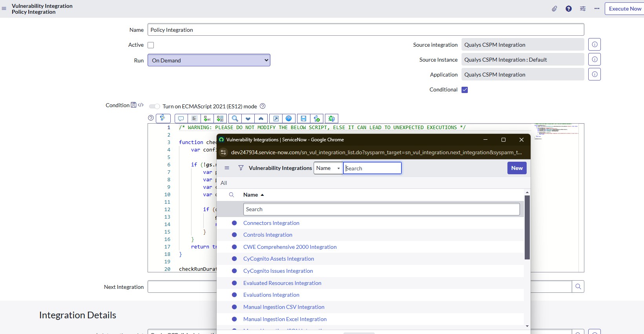Click column search magnifier icon in popup
The height and width of the screenshot is (334, 644).
[x=232, y=195]
